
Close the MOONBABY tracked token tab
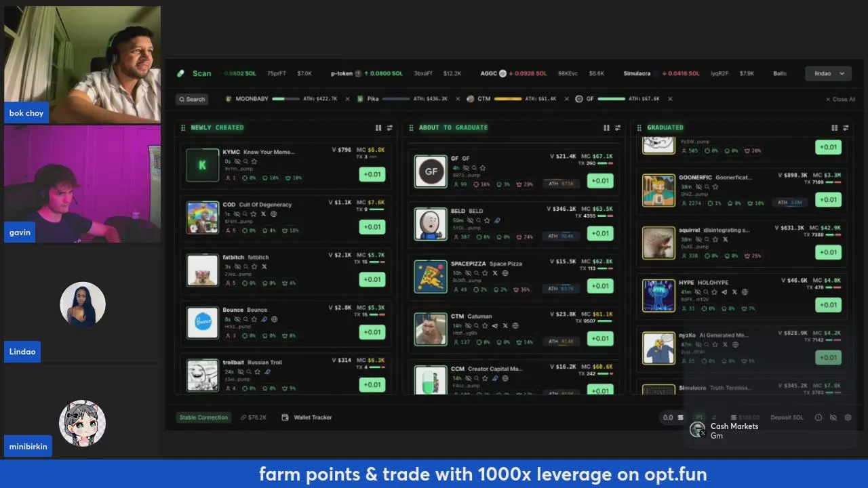[x=347, y=99]
